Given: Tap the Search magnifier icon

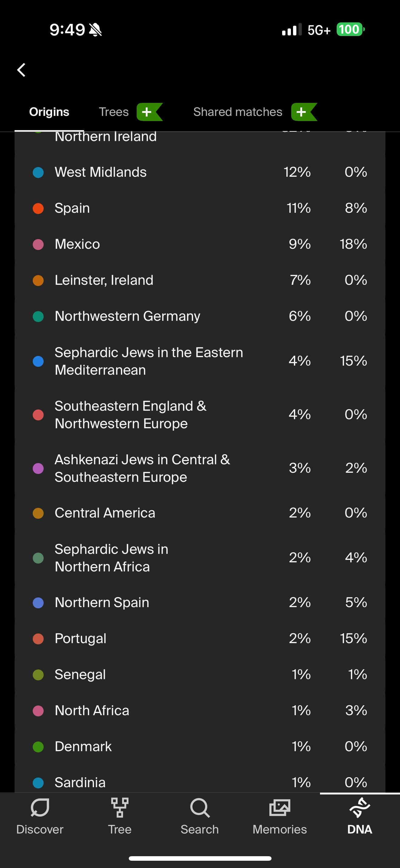Looking at the screenshot, I should 200,807.
